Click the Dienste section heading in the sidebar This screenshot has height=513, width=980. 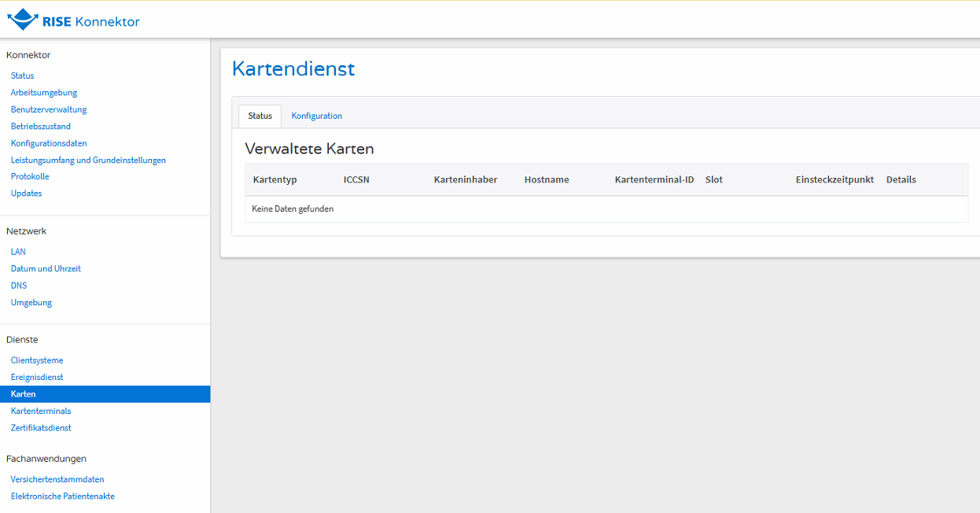tap(22, 340)
